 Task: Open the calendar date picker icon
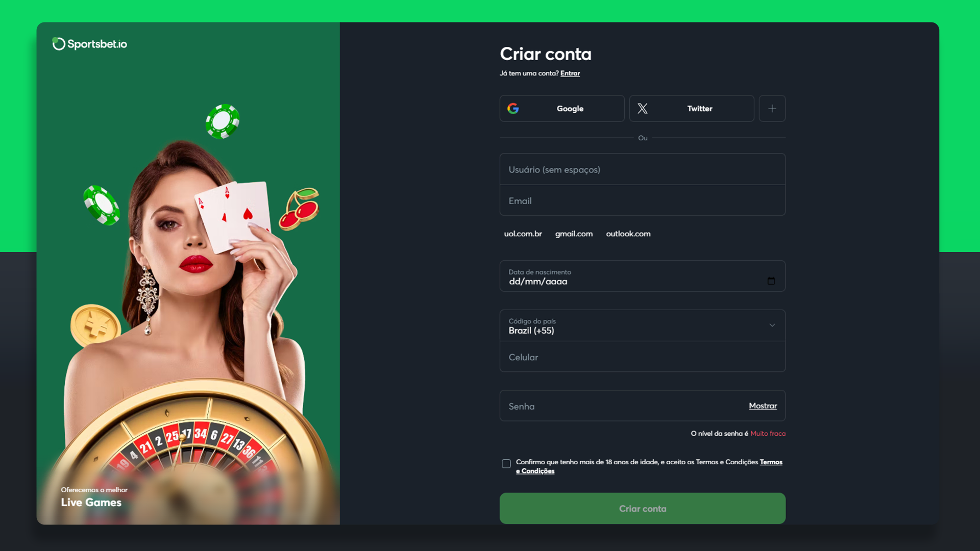click(771, 281)
